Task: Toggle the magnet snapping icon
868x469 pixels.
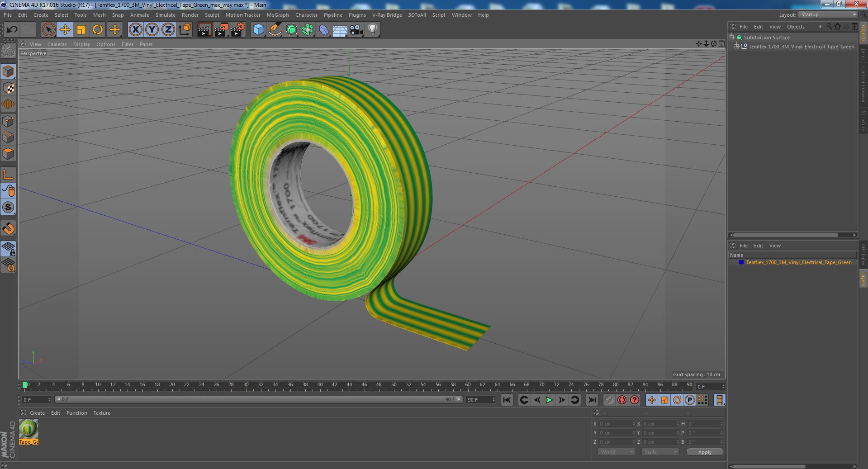Action: pos(8,228)
